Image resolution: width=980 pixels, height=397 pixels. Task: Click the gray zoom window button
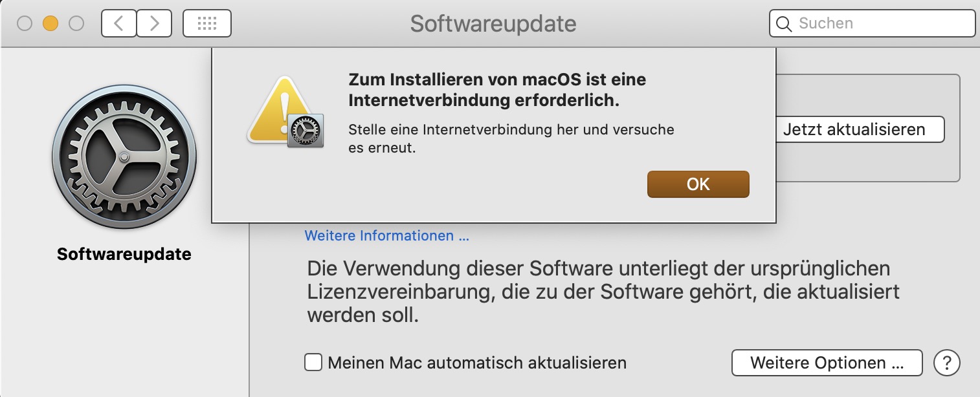[76, 24]
